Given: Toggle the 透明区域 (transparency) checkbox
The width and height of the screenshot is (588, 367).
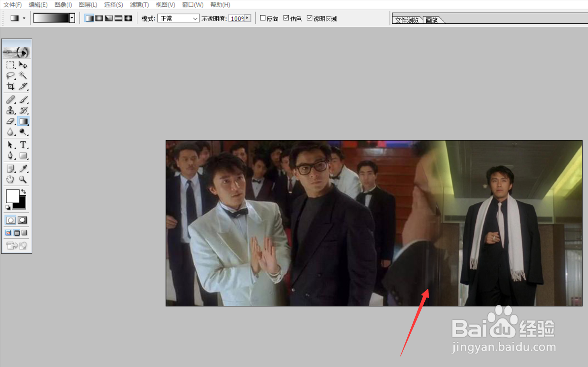Looking at the screenshot, I should click(x=309, y=18).
